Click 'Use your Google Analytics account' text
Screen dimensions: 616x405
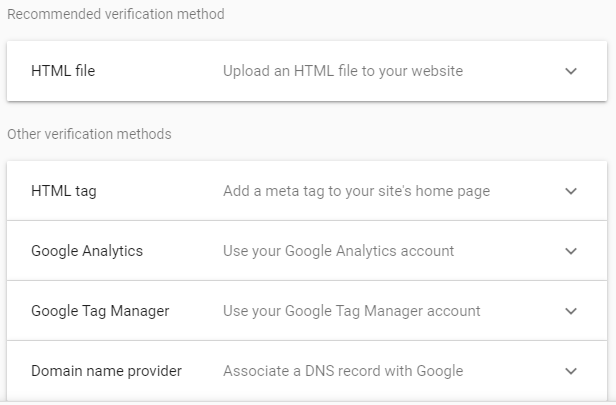point(338,251)
